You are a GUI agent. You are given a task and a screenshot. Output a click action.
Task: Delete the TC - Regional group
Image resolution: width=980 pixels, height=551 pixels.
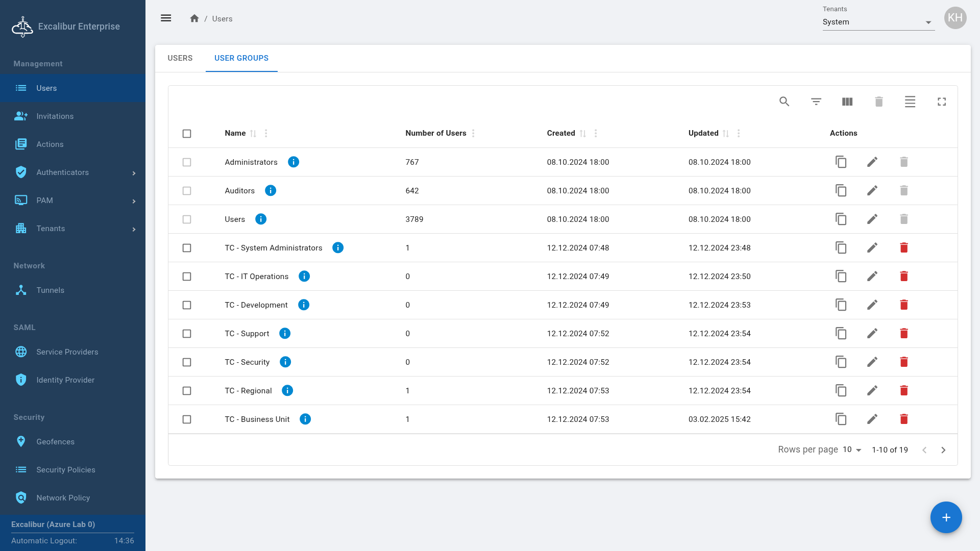pyautogui.click(x=904, y=391)
